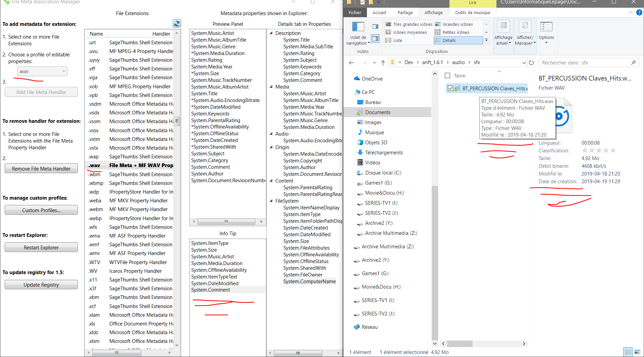Image resolution: width=644 pixels, height=357 pixels.
Task: Collapse the Description group in Details tab
Action: (x=271, y=33)
